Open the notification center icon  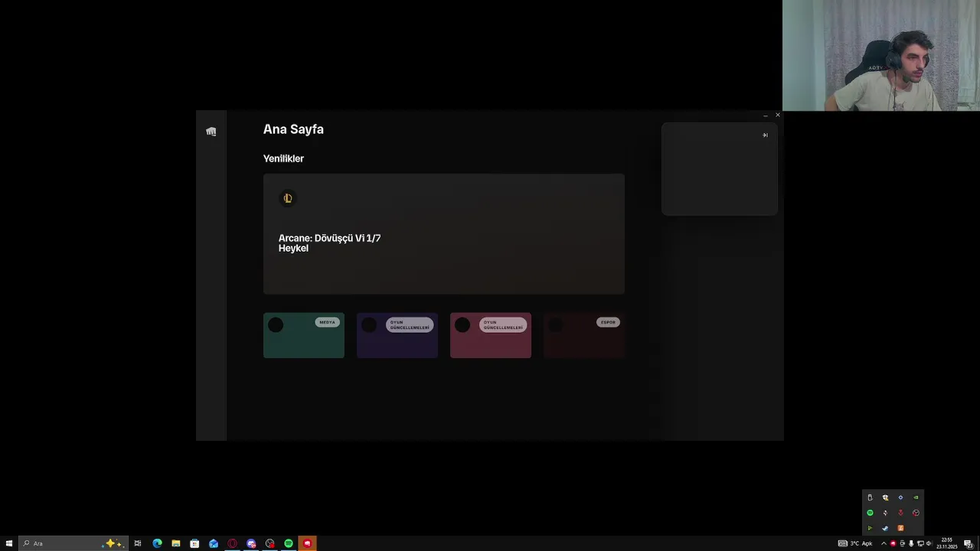(969, 543)
